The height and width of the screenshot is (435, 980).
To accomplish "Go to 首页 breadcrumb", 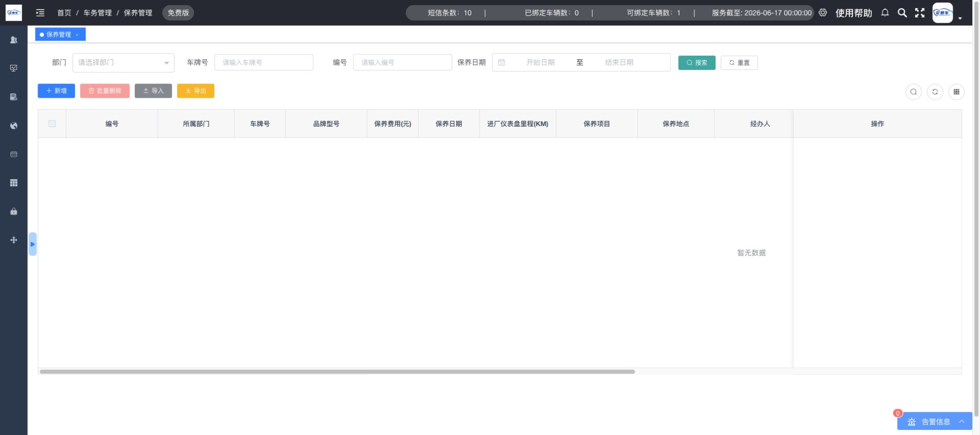I will click(x=64, y=13).
